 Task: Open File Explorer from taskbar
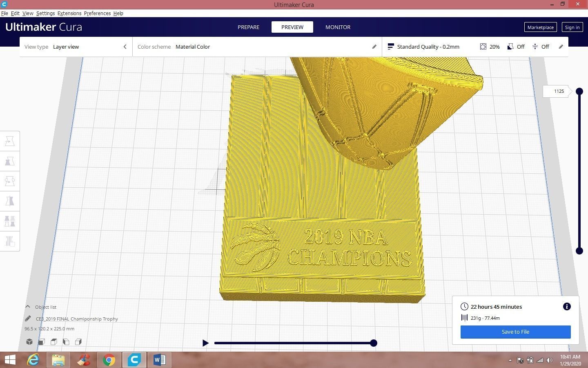pos(58,360)
